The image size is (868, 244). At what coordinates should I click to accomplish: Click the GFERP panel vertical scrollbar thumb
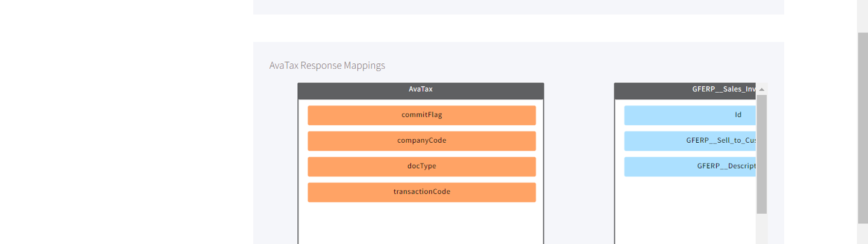pos(762,154)
